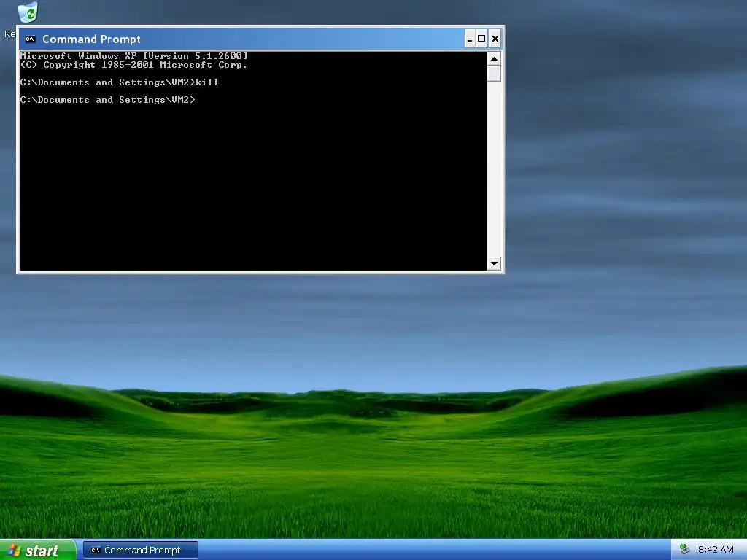Click the system tray network icon

pos(684,549)
